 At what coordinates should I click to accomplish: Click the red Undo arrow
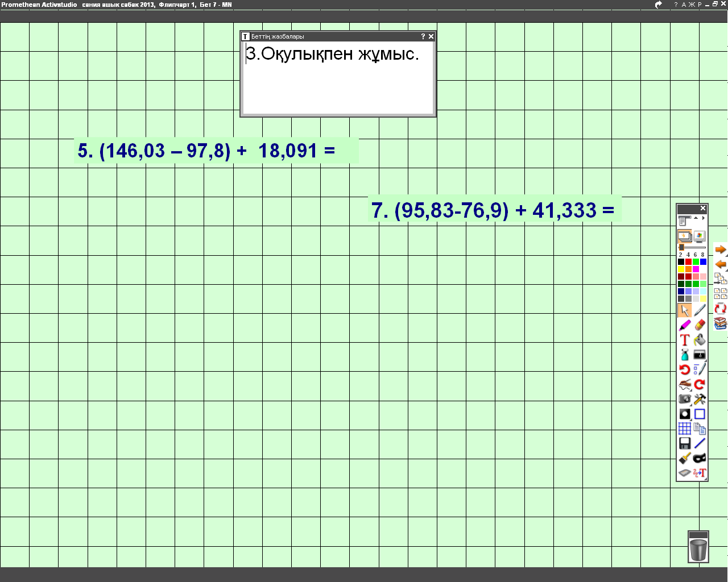pos(685,369)
